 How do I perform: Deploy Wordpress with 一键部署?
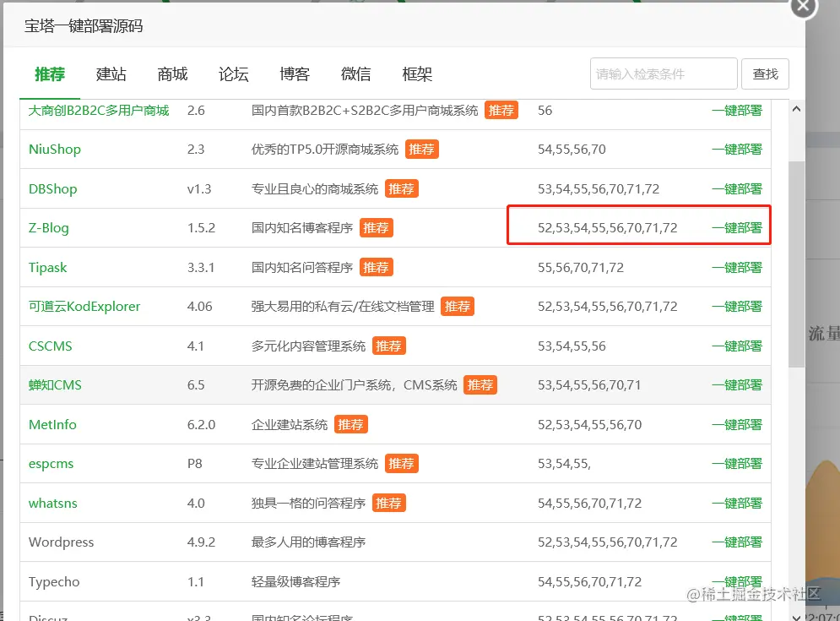point(737,542)
